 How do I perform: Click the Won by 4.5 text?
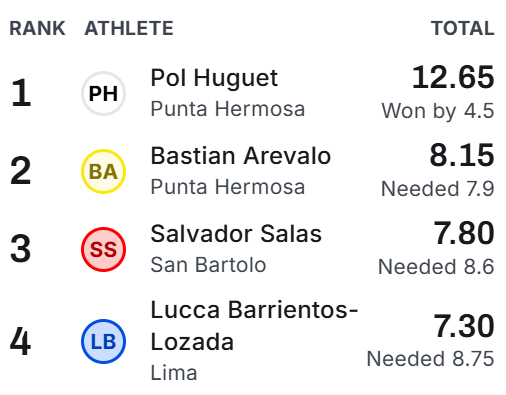point(438,111)
